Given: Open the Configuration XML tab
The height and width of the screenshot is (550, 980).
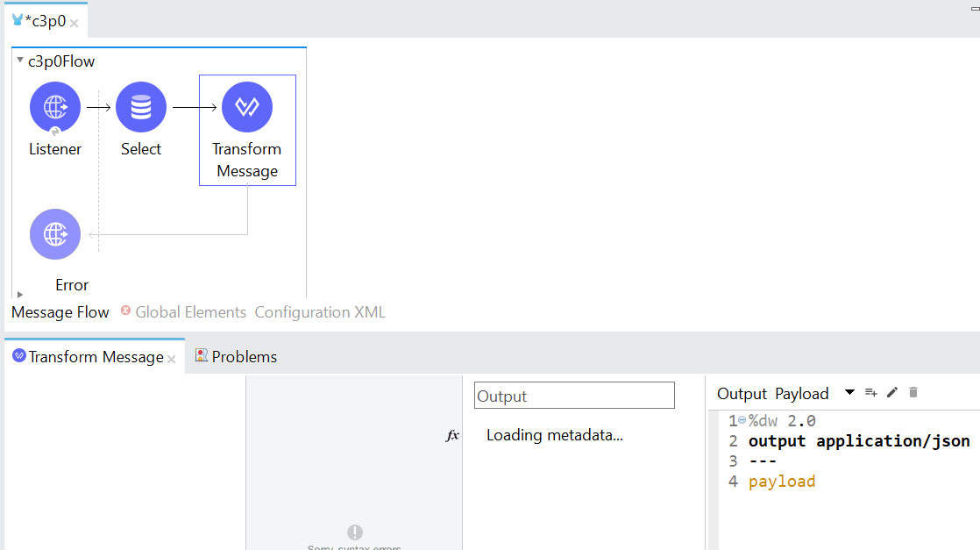Looking at the screenshot, I should (x=320, y=312).
